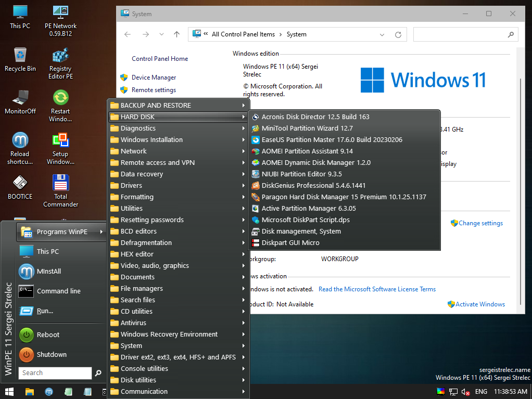Expand Windows Installation folder
This screenshot has width=532, height=399.
coord(179,139)
